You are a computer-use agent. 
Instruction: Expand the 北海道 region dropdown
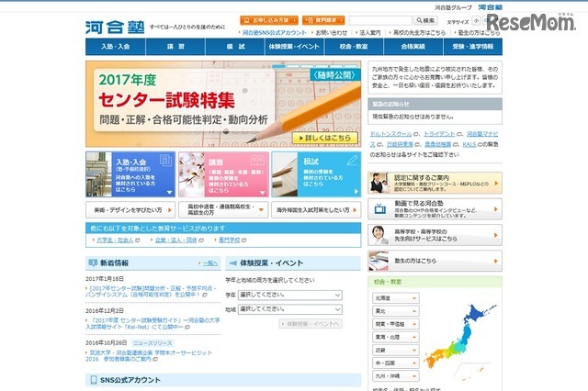(395, 298)
